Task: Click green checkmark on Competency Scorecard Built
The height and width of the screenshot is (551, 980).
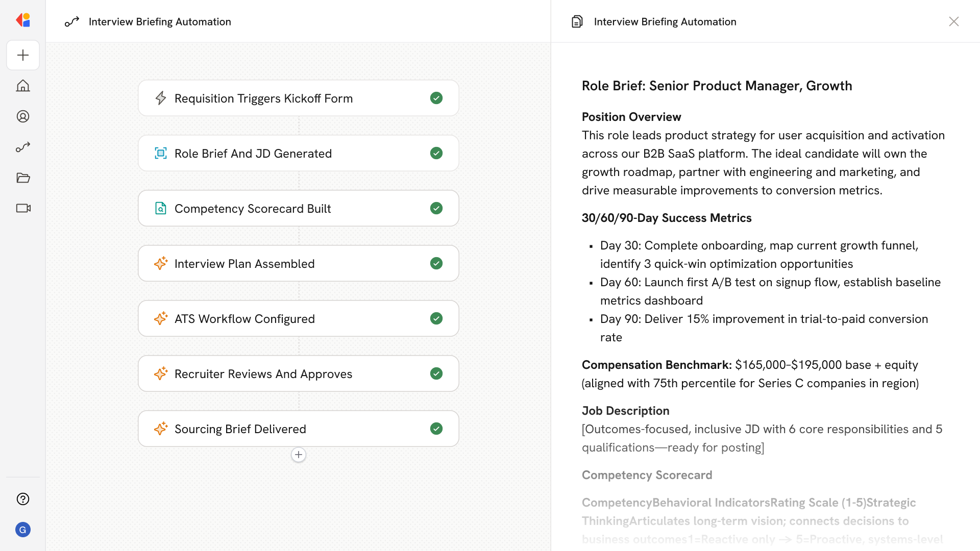Action: tap(436, 208)
